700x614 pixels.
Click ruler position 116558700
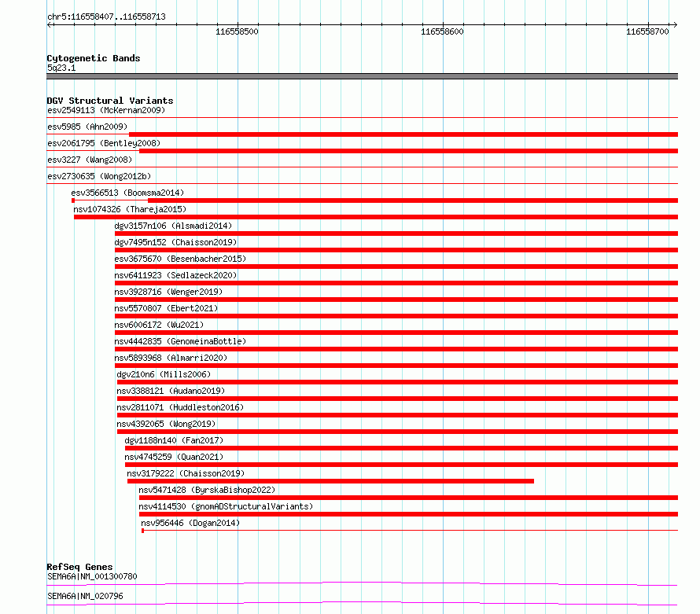pos(648,31)
